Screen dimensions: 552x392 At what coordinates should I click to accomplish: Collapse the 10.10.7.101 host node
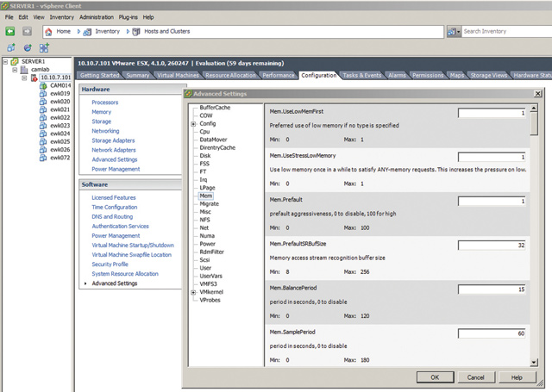point(24,78)
